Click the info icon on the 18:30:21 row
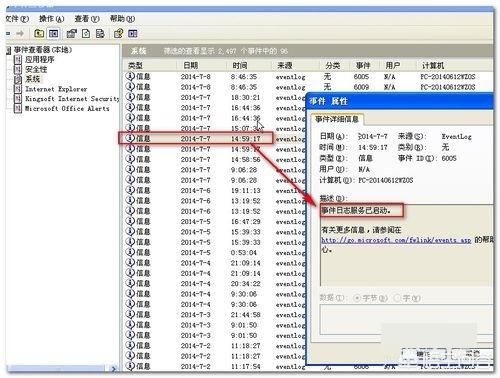The image size is (500, 378). (130, 97)
